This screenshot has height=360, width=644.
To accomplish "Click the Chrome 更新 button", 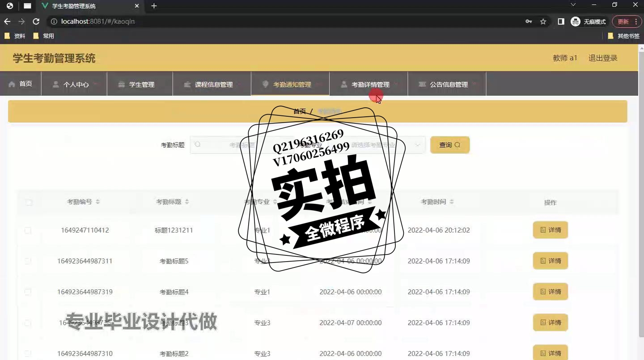I will pos(626,21).
